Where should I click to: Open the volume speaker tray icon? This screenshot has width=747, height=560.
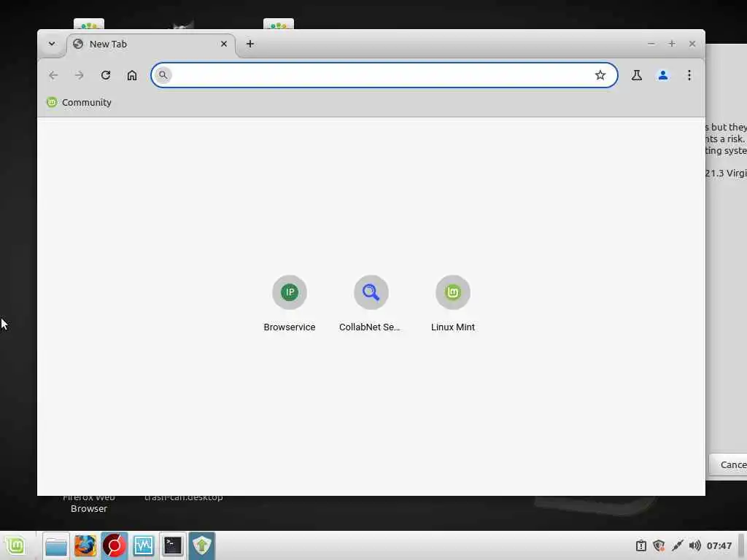[694, 545]
